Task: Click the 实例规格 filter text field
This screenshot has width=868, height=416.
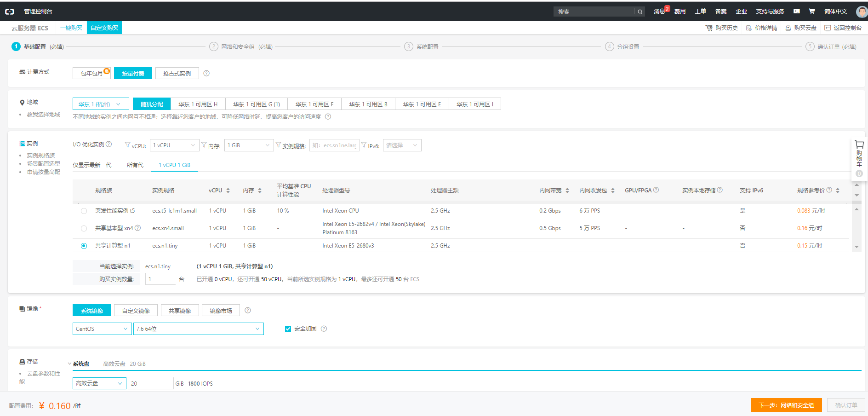Action: (334, 145)
